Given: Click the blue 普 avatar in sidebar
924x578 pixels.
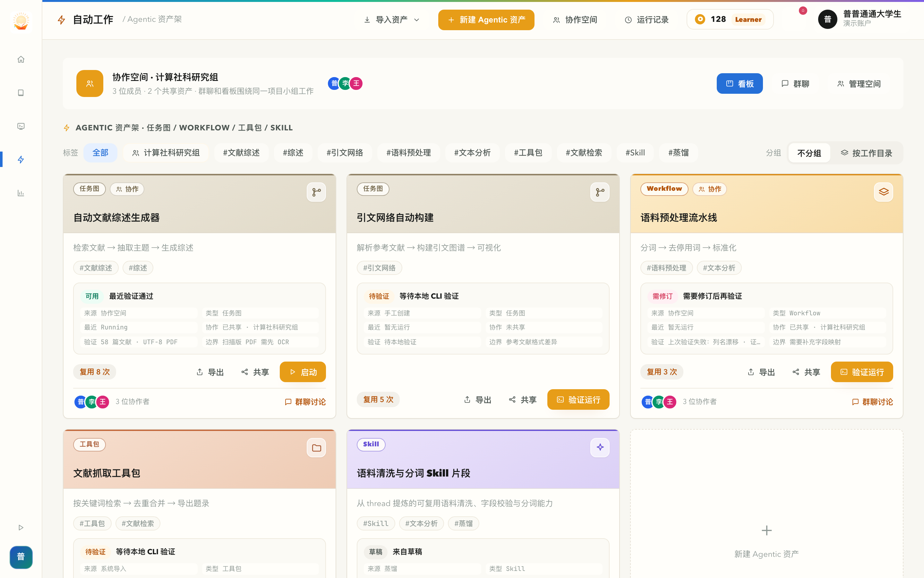Looking at the screenshot, I should (x=21, y=557).
